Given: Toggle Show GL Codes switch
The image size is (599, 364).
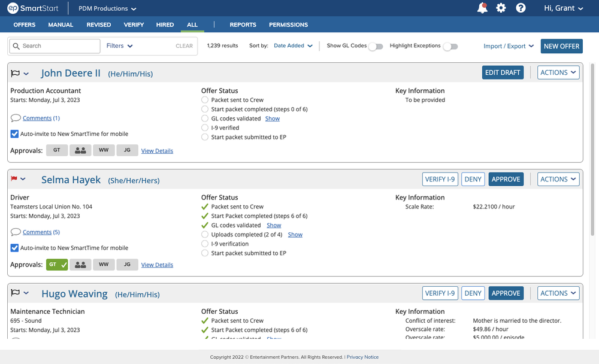Looking at the screenshot, I should tap(376, 46).
